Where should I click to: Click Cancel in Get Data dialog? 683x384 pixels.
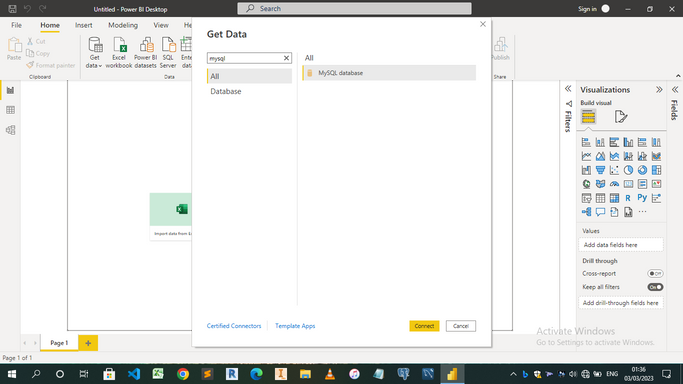460,326
